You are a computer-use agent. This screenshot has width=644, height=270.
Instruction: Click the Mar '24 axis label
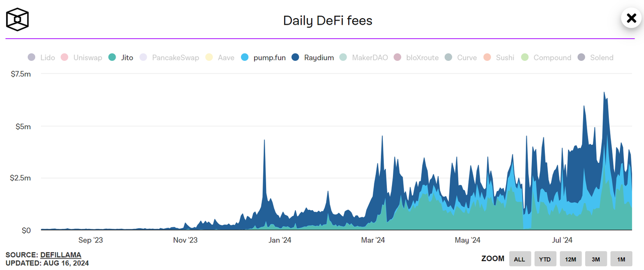click(x=373, y=240)
